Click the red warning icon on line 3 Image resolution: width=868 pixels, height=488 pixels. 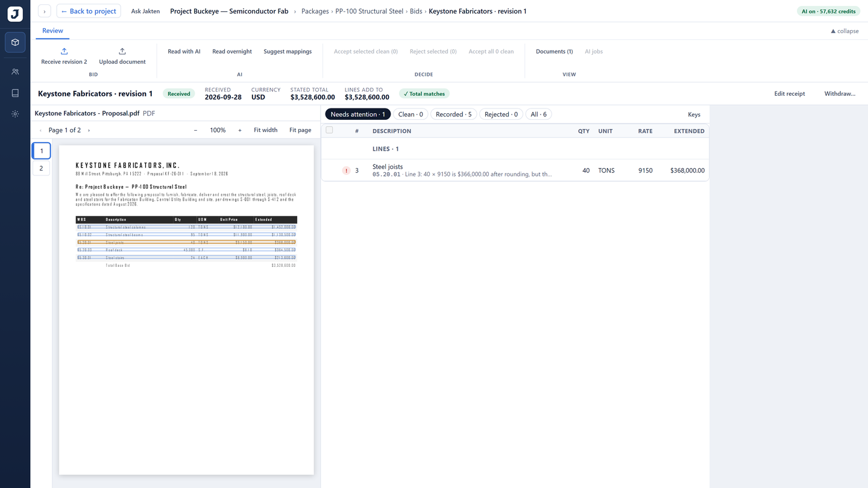pyautogui.click(x=346, y=170)
